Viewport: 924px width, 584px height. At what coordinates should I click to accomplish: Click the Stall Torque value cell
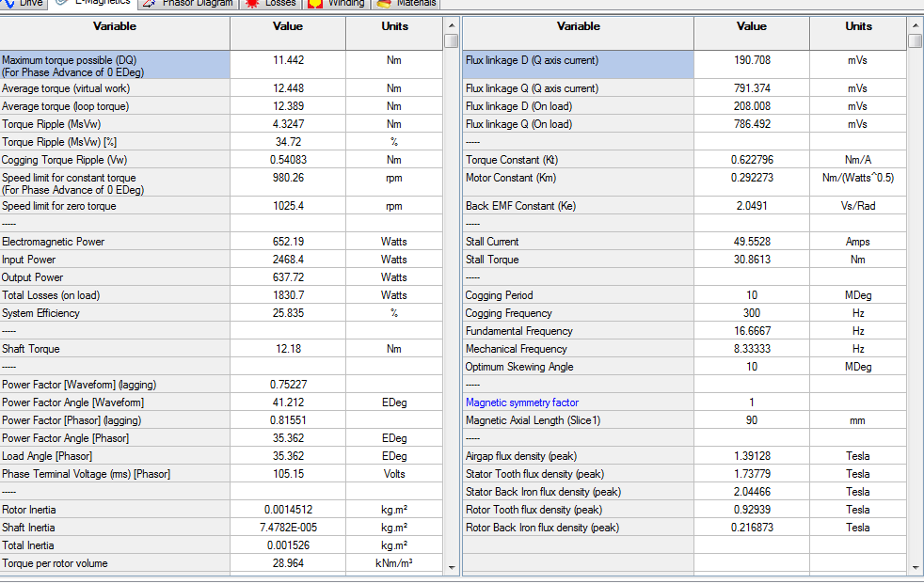[751, 260]
